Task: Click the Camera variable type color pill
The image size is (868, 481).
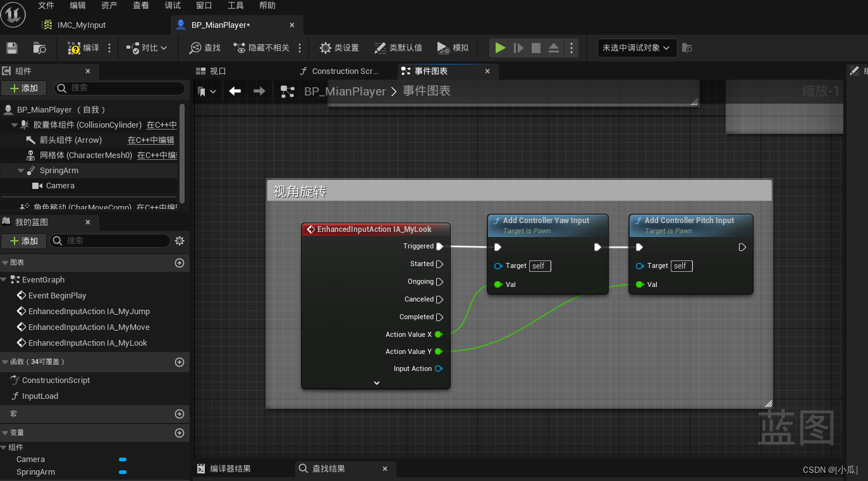Action: pos(123,460)
